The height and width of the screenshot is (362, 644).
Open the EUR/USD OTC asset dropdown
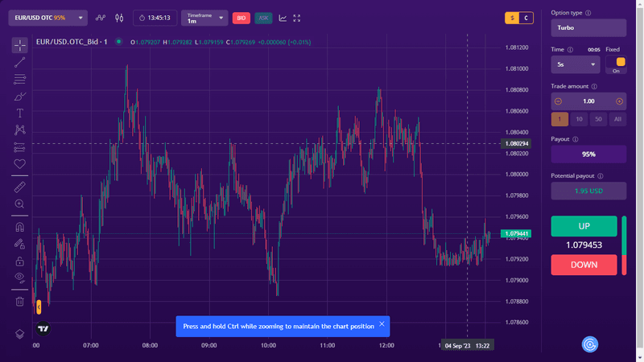48,18
